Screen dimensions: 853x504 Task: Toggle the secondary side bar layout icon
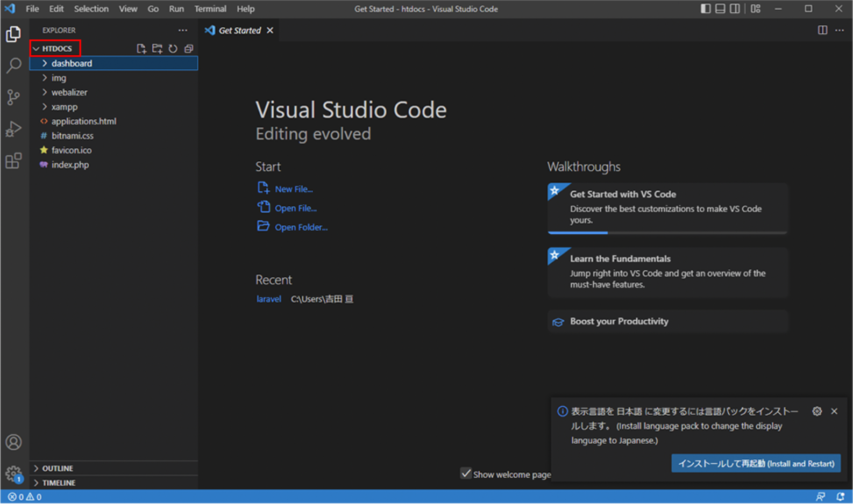pos(735,9)
